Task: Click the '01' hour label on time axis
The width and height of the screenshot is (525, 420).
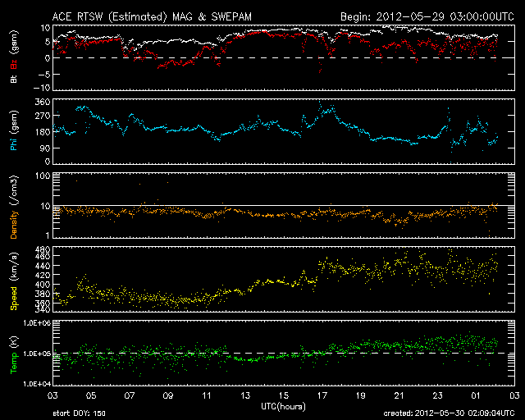Action: (x=476, y=396)
